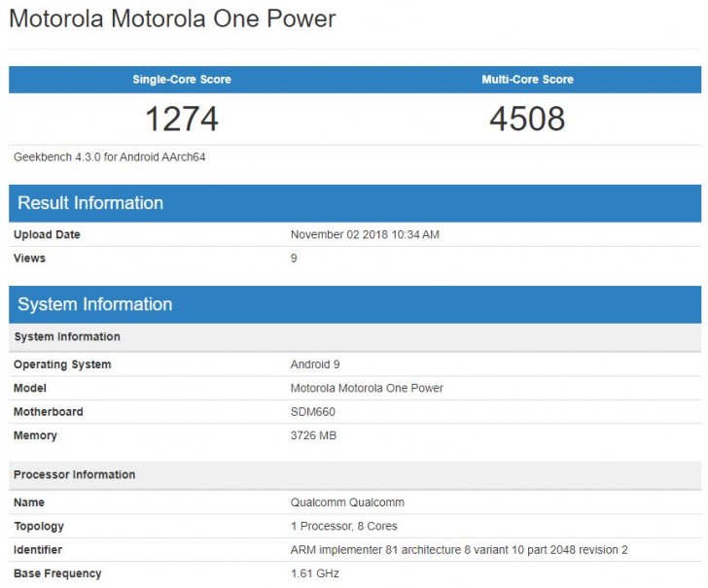Select the ARM implementer identifier text

coord(459,550)
